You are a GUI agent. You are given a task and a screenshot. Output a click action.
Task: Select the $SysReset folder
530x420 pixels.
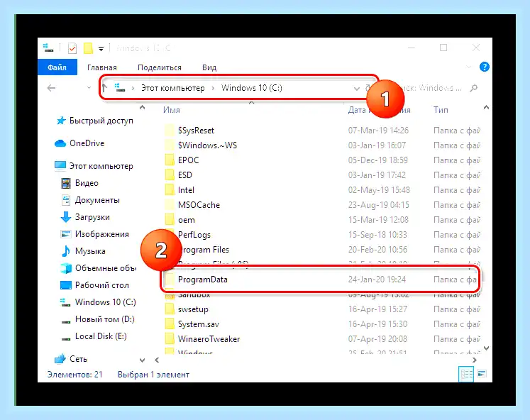[x=196, y=131]
